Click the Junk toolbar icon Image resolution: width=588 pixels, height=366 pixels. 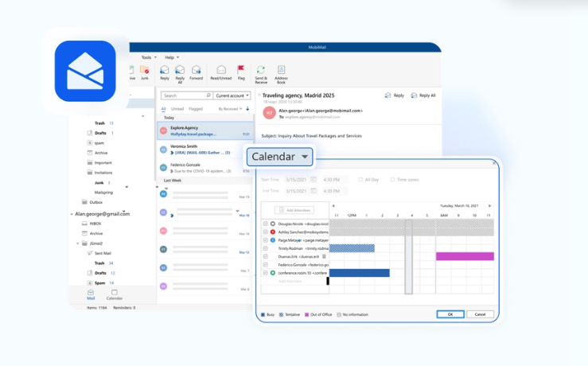click(x=144, y=70)
